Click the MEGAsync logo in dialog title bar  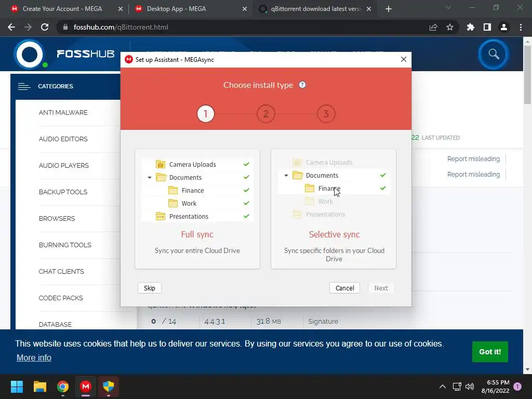coord(129,59)
